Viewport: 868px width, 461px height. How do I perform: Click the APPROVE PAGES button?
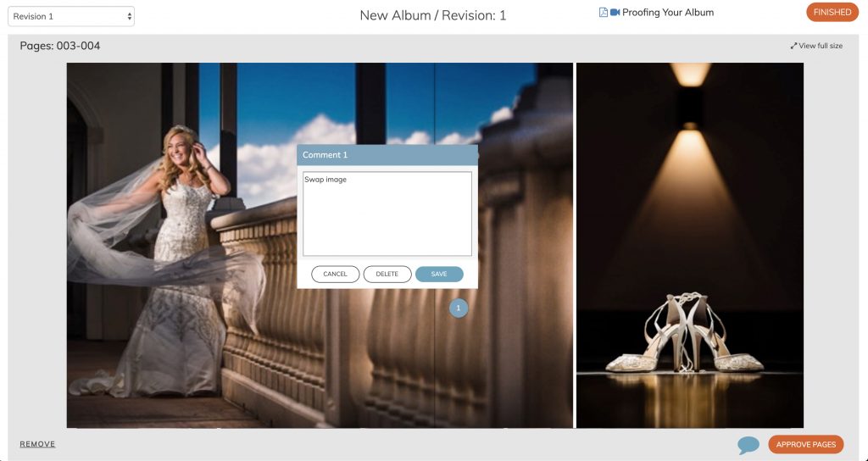[806, 444]
